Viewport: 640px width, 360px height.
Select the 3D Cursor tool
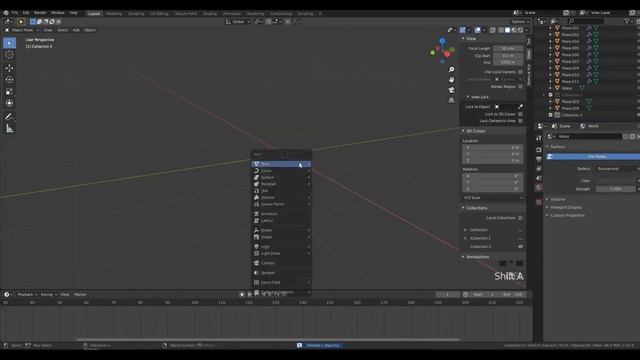(x=9, y=55)
